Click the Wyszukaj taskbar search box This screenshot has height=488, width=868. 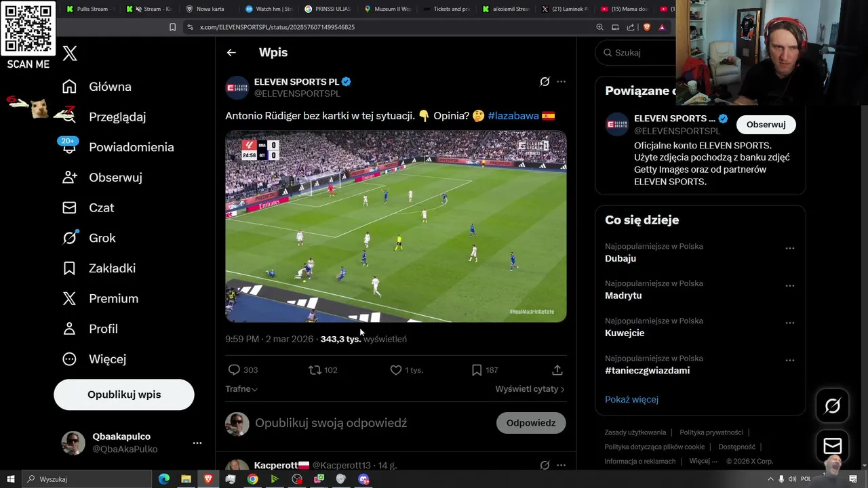85,479
